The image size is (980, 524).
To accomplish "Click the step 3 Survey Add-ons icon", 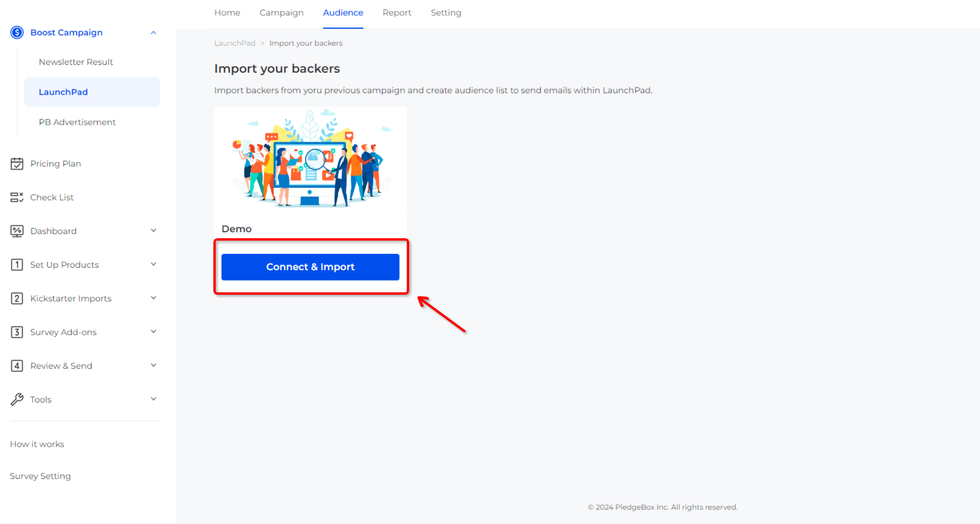I will tap(17, 332).
